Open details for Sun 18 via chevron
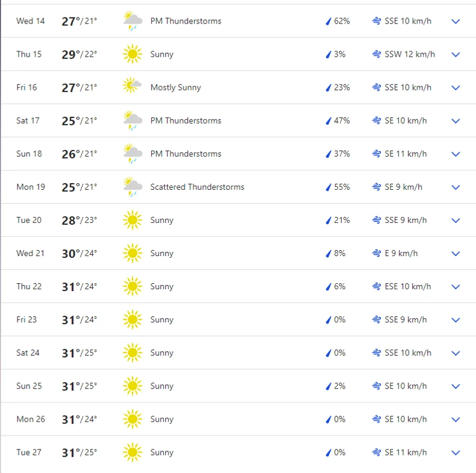 click(456, 154)
